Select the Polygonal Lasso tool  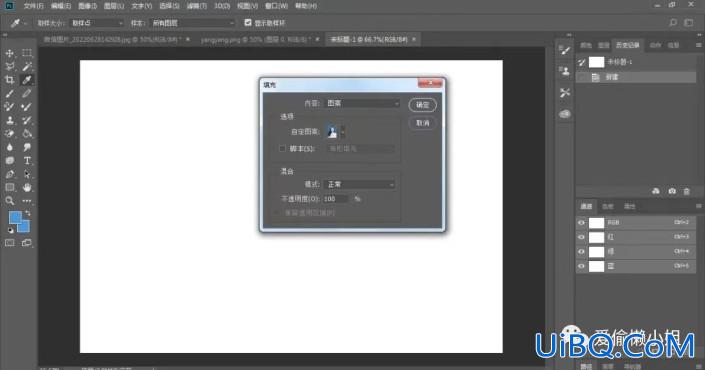[9, 67]
